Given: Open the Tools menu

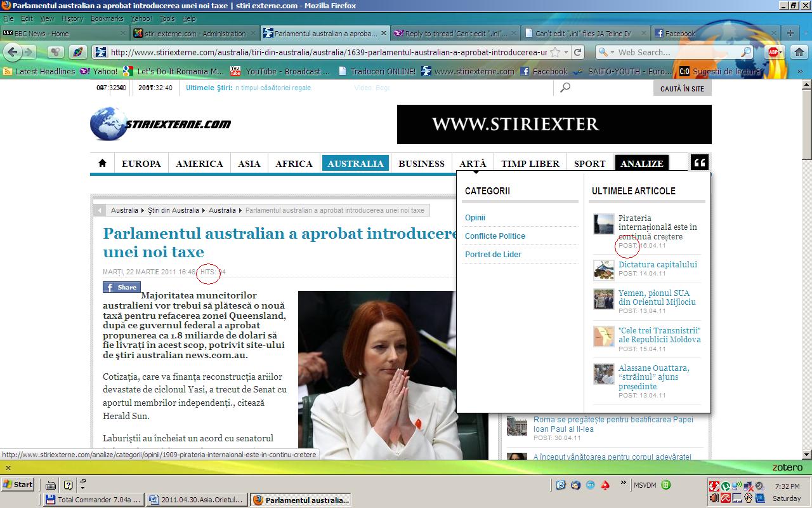Looking at the screenshot, I should (167, 19).
